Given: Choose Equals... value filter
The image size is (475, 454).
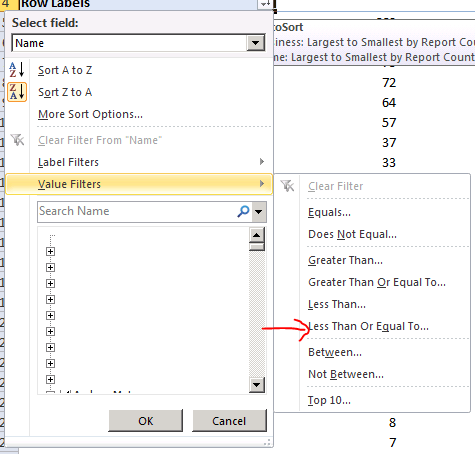Looking at the screenshot, I should pyautogui.click(x=329, y=212).
